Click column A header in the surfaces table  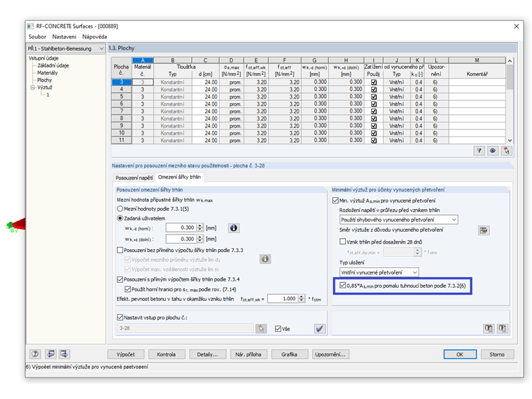click(x=143, y=60)
